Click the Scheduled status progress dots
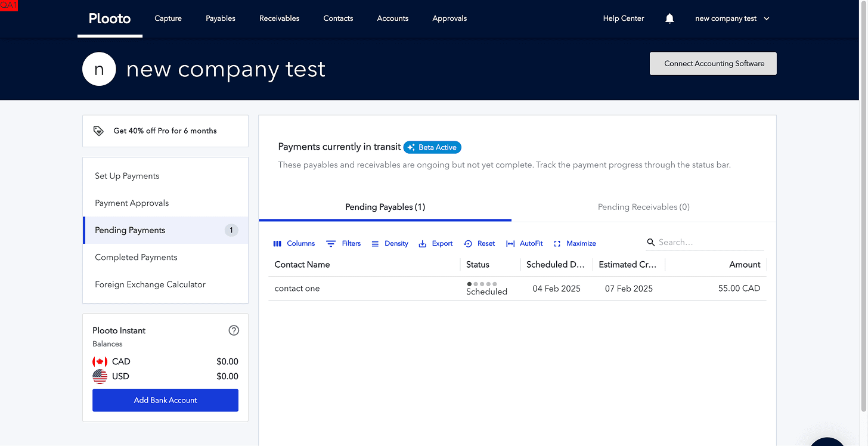Image resolution: width=868 pixels, height=446 pixels. click(482, 284)
